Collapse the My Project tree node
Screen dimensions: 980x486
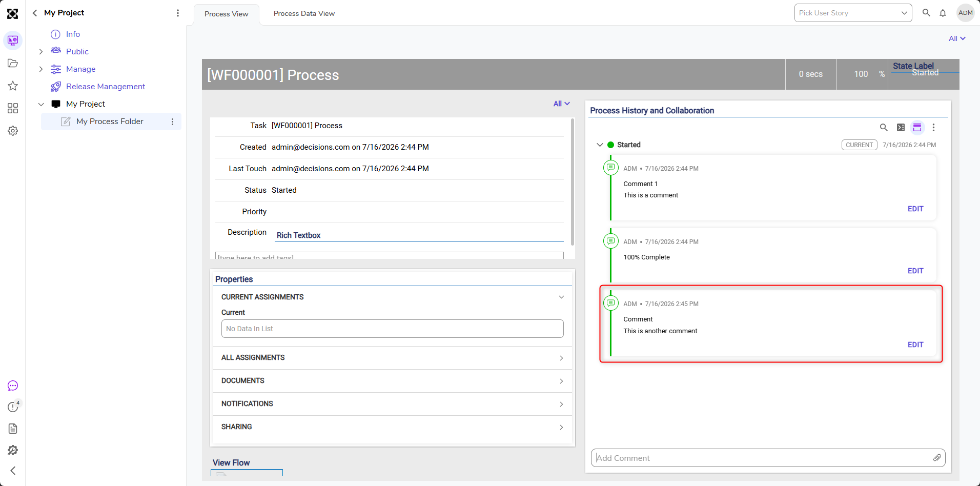coord(41,104)
